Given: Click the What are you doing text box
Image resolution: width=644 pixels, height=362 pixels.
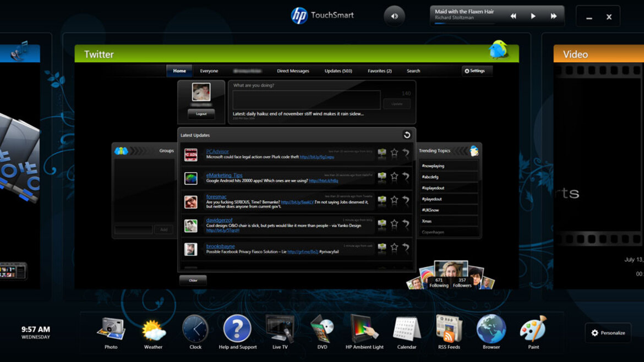Looking at the screenshot, I should 307,100.
